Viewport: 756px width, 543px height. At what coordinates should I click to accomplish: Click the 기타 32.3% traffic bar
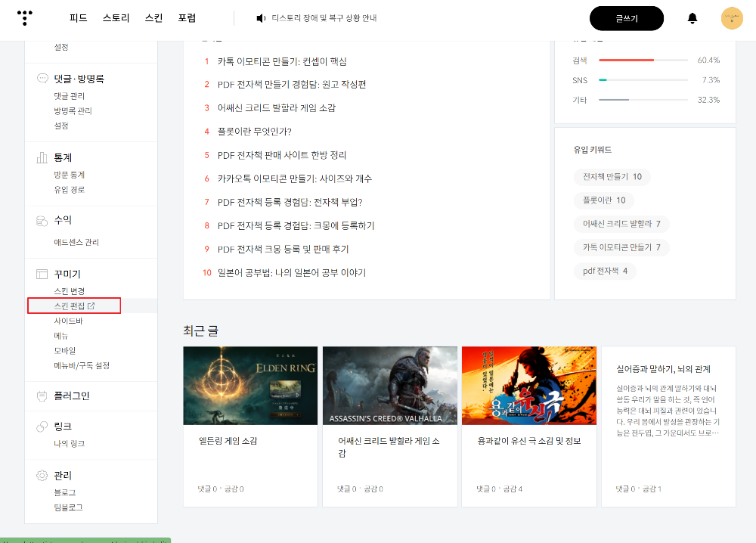pos(643,100)
